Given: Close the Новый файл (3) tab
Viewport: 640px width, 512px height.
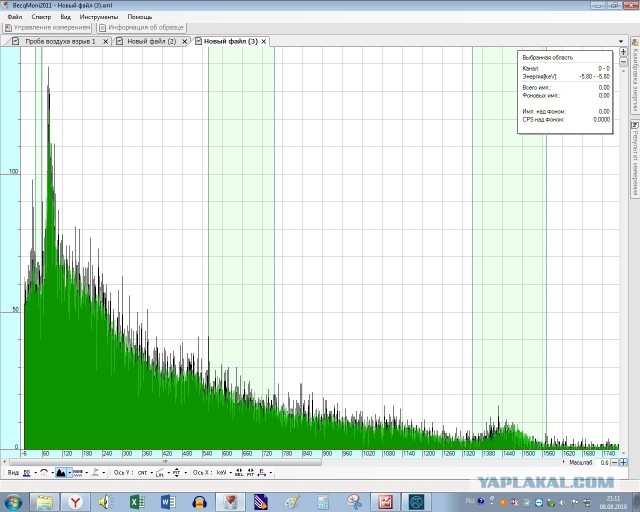Looking at the screenshot, I should coord(264,42).
